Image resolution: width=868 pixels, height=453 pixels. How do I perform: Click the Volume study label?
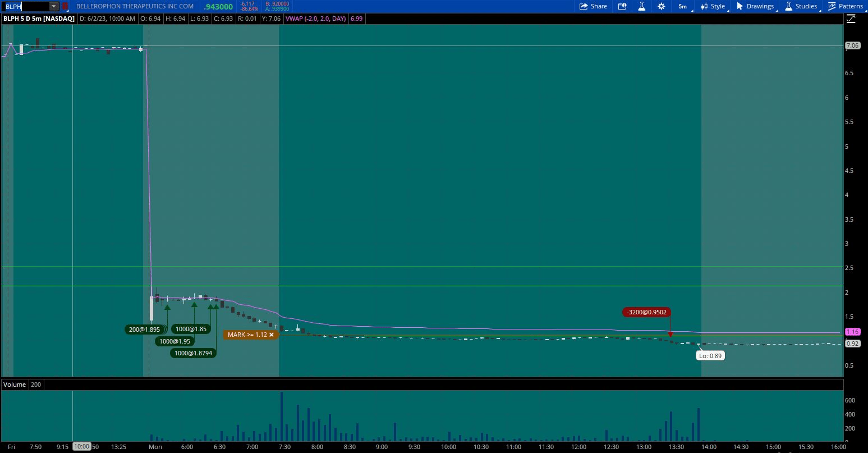click(x=15, y=385)
